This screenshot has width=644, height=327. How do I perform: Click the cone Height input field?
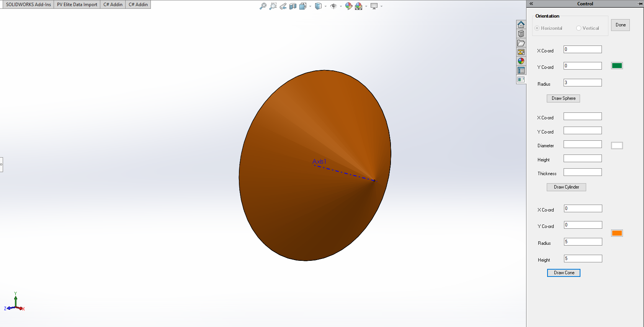pyautogui.click(x=583, y=259)
